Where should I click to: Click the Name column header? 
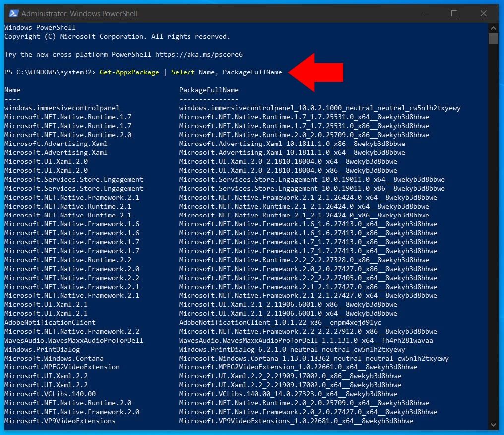point(12,90)
